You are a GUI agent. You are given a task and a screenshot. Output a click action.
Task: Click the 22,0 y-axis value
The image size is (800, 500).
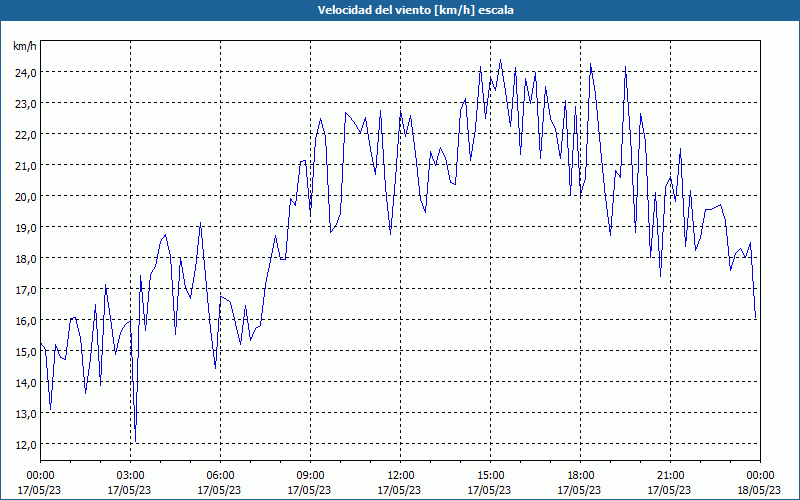tap(26, 135)
